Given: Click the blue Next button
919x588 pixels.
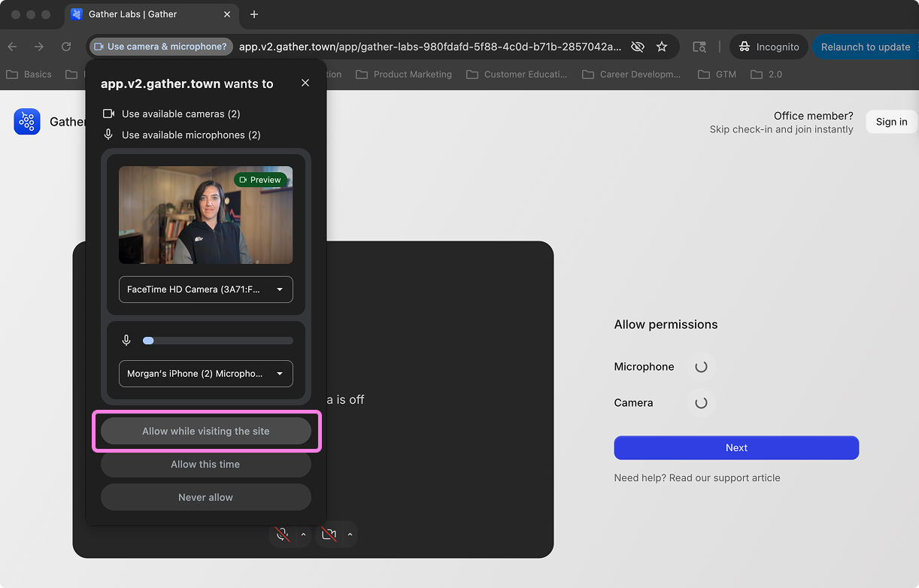Looking at the screenshot, I should coord(736,447).
